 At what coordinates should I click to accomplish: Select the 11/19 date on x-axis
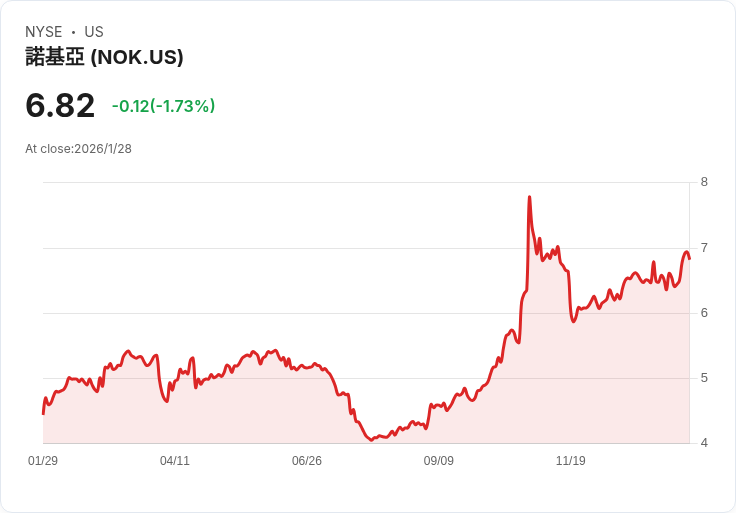(x=571, y=461)
